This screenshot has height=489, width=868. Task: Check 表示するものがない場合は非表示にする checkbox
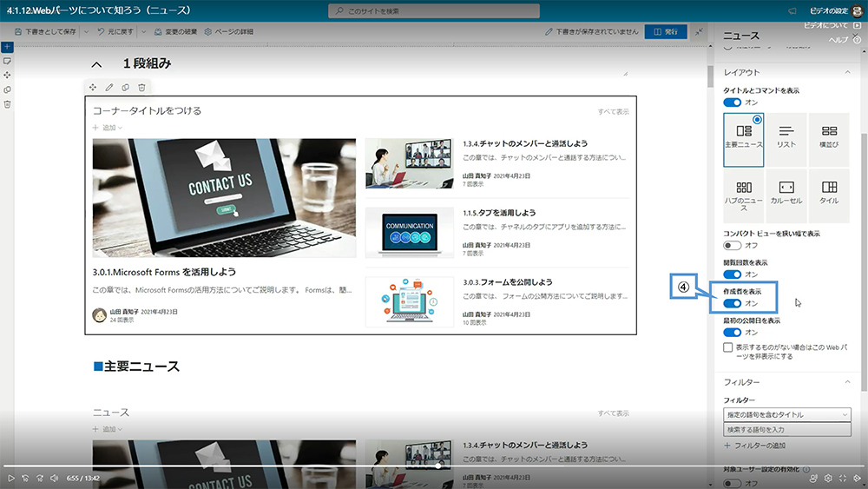(x=728, y=347)
